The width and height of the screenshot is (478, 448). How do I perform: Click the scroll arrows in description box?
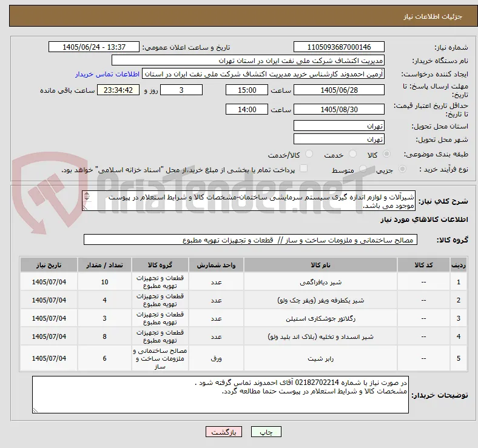87,196
